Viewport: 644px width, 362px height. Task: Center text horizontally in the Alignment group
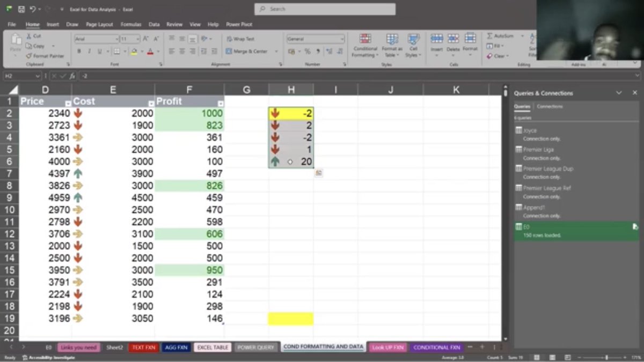(182, 51)
